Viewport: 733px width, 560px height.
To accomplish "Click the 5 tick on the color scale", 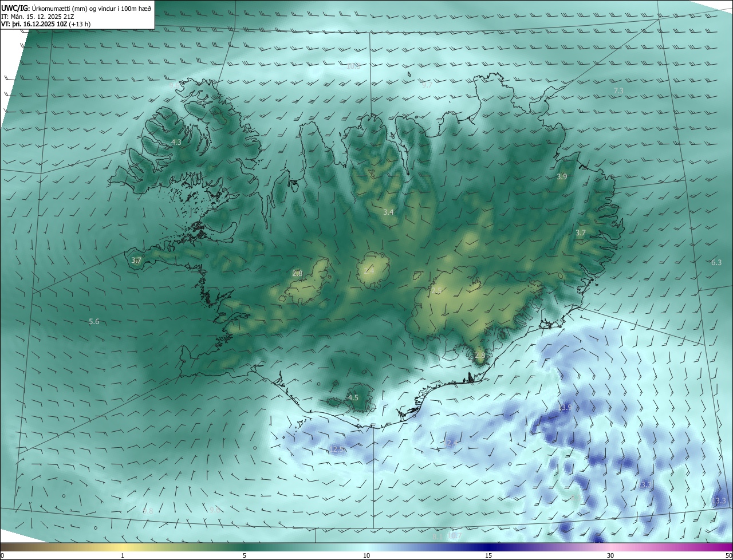I will tap(245, 555).
